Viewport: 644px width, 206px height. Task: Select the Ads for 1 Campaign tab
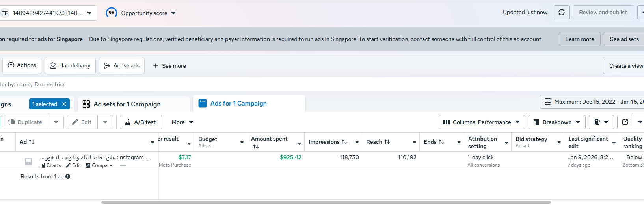[238, 104]
